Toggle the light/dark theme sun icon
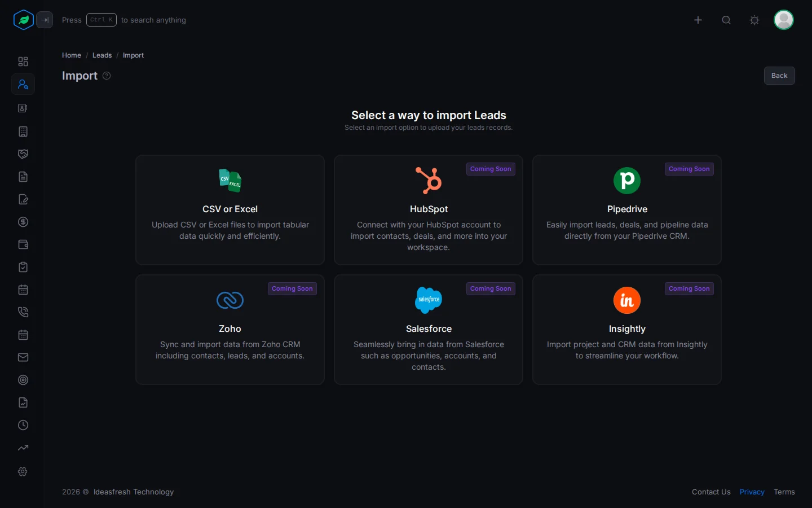Viewport: 812px width, 508px height. click(x=754, y=20)
